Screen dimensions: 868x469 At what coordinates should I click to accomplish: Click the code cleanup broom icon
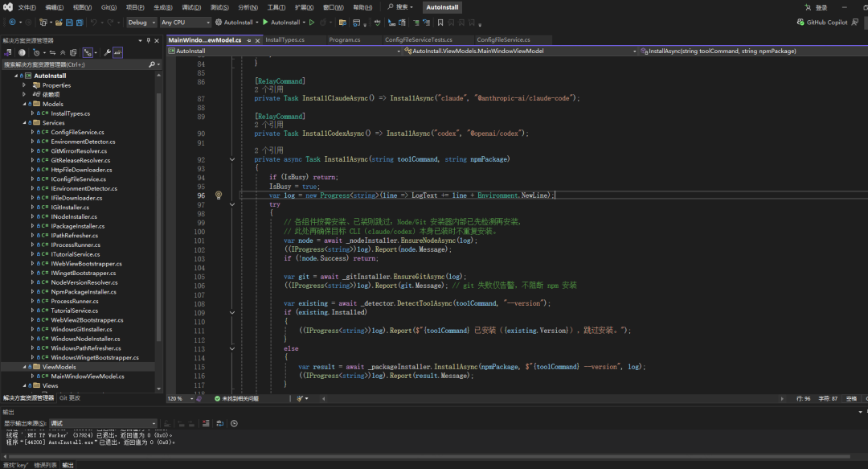tap(300, 398)
